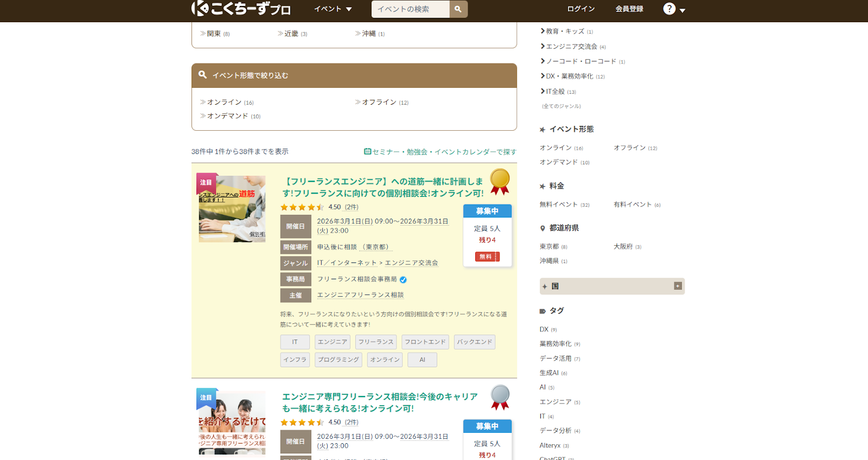868x460 pixels.
Task: Open the エンジニア交流会 genre link in first event
Action: pyautogui.click(x=412, y=263)
